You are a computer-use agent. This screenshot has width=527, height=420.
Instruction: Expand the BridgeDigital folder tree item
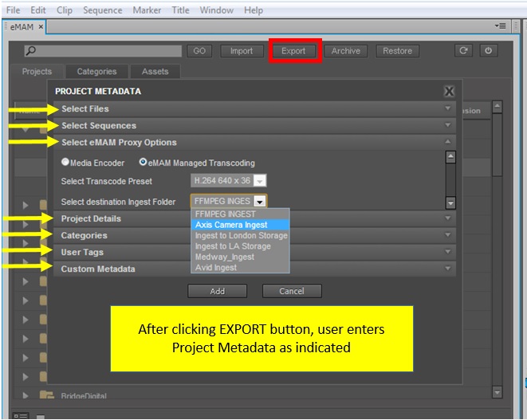click(x=26, y=395)
